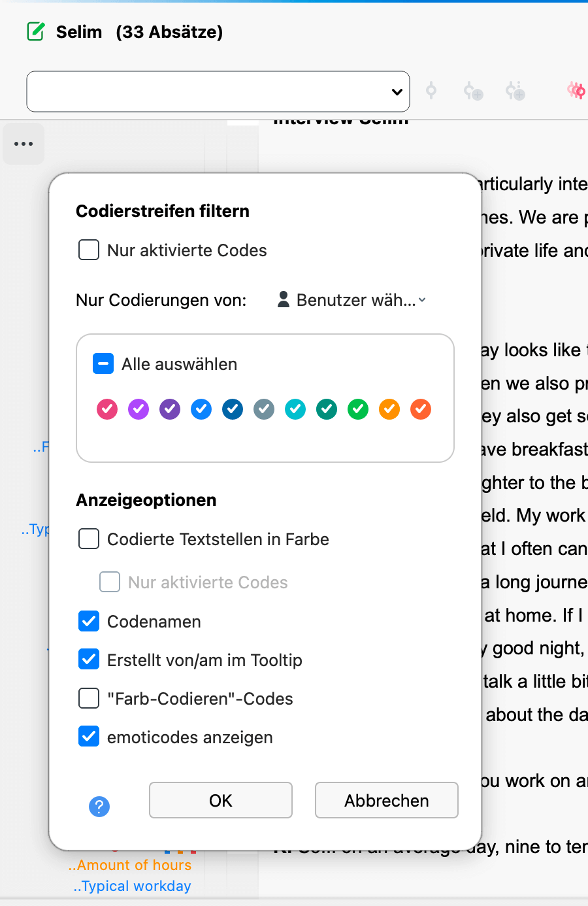Click the code-with-new-code plus icon
Image resolution: width=588 pixels, height=906 pixels.
tap(473, 92)
